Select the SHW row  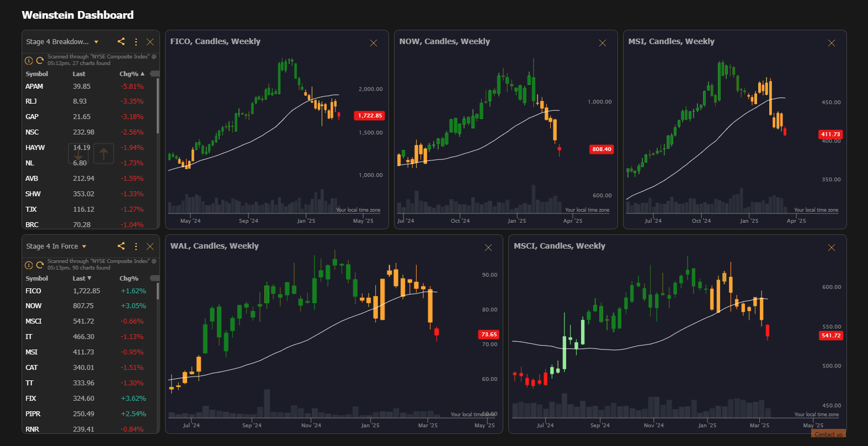coord(88,194)
